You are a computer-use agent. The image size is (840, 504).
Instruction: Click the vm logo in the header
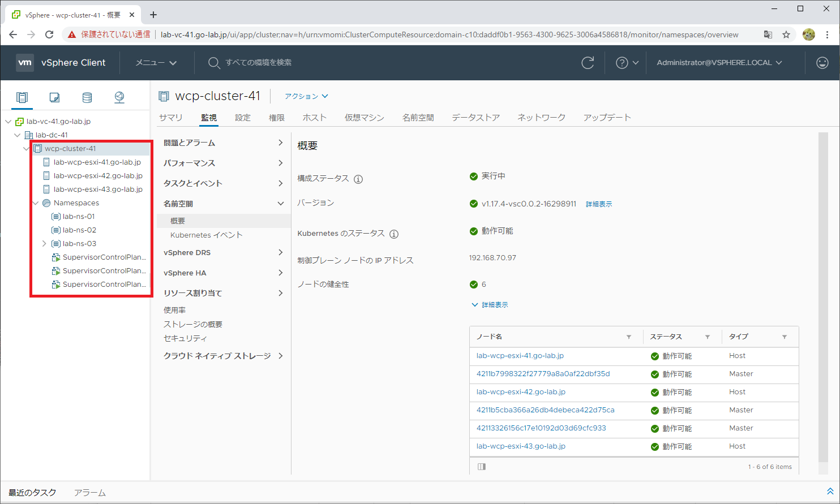click(x=25, y=63)
